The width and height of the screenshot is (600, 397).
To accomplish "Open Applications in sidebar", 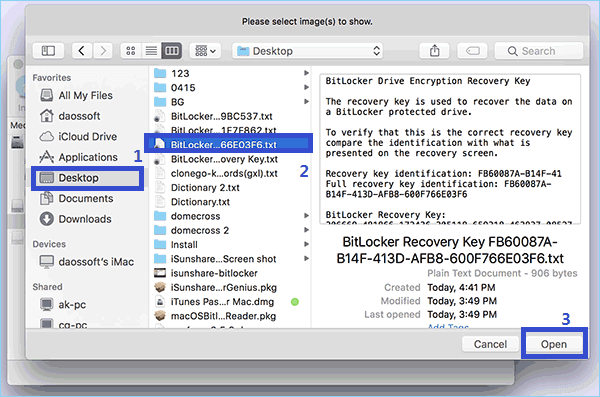I will [88, 157].
